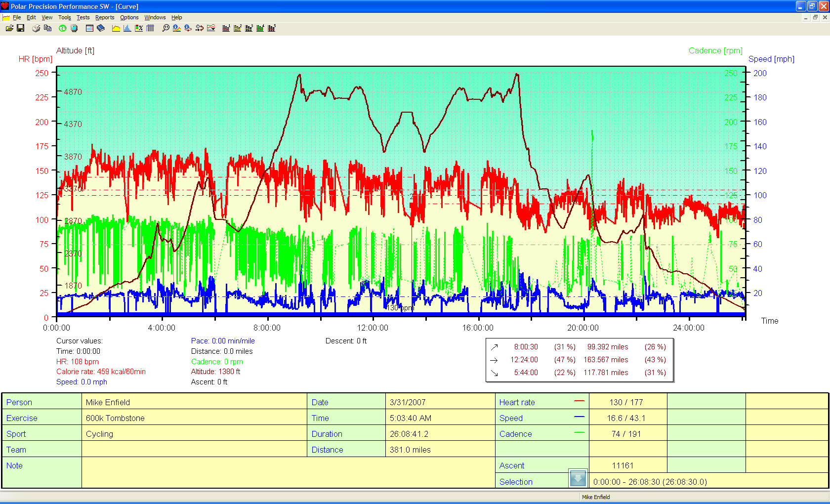Open the Options menu
Screen dimensions: 830x504
[129, 17]
